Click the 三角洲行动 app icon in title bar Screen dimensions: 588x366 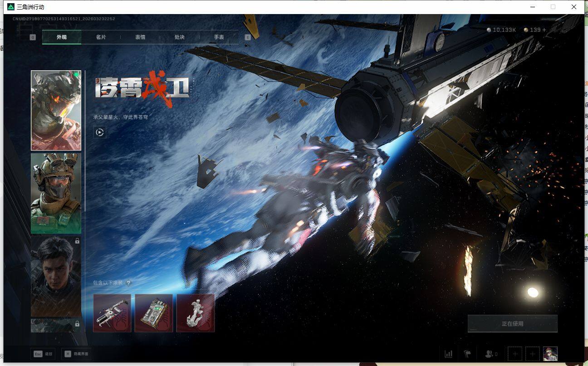pyautogui.click(x=11, y=7)
